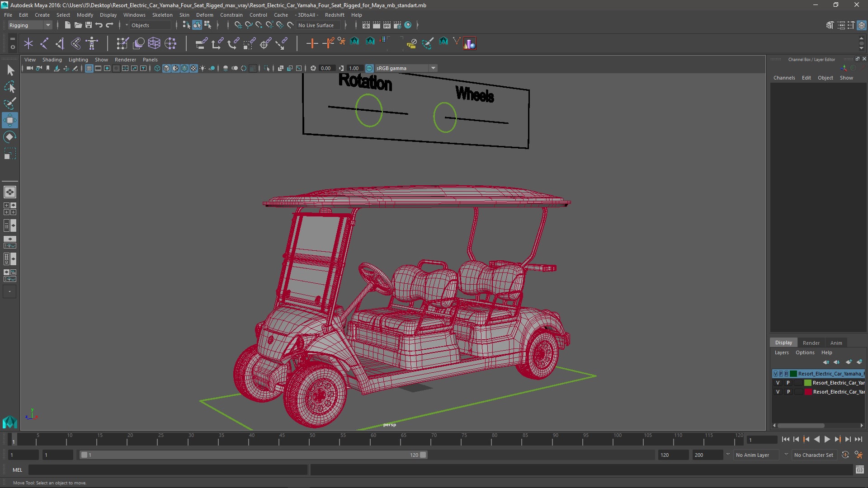Toggle the viewport color management ON button
Screen dimensions: 868x488
pyautogui.click(x=369, y=68)
